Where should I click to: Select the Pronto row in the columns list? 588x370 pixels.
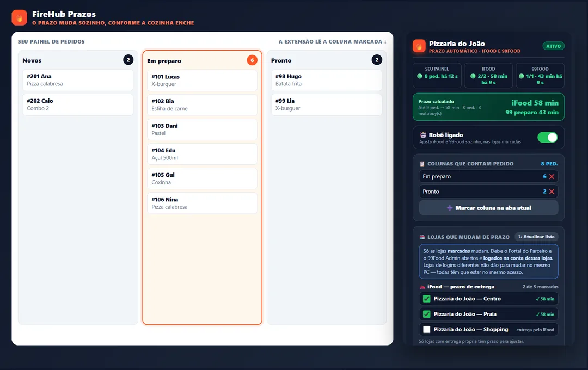488,192
